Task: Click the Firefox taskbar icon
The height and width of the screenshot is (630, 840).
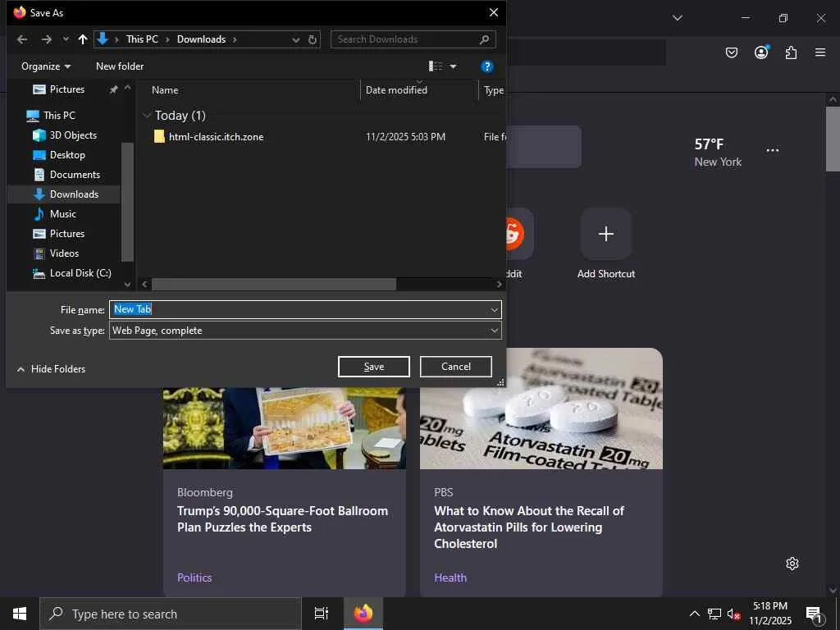Action: pos(363,614)
